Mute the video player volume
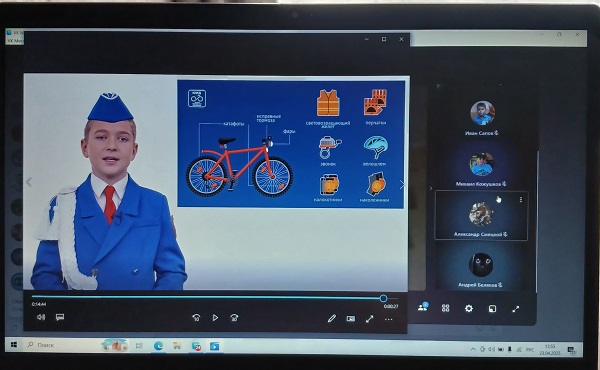This screenshot has width=600, height=370. (x=41, y=317)
